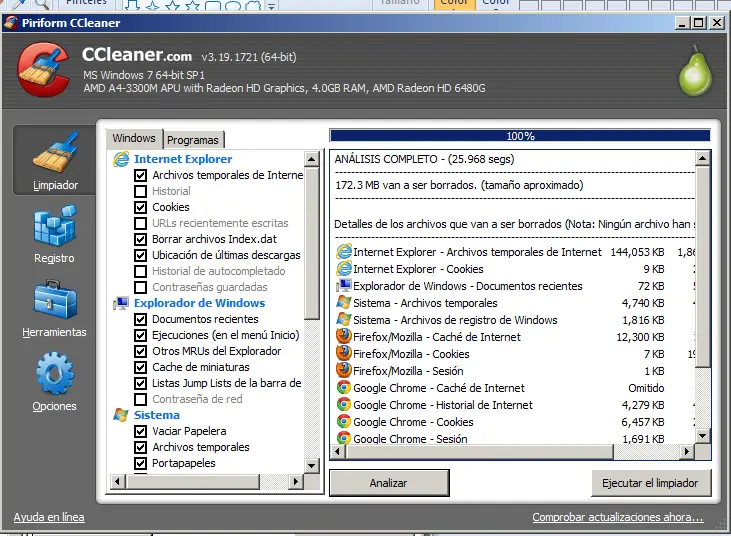Enable Historial de autocompletado checkbox
The image size is (731, 536).
pyautogui.click(x=140, y=271)
